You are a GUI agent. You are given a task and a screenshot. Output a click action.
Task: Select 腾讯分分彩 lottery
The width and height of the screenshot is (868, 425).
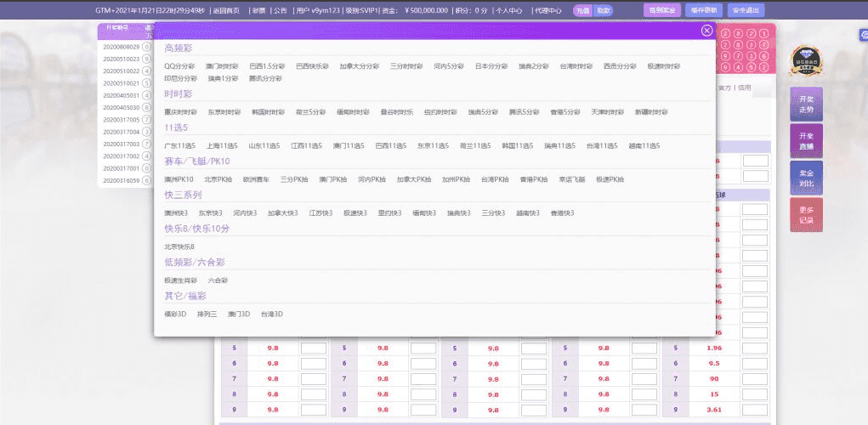click(x=265, y=79)
